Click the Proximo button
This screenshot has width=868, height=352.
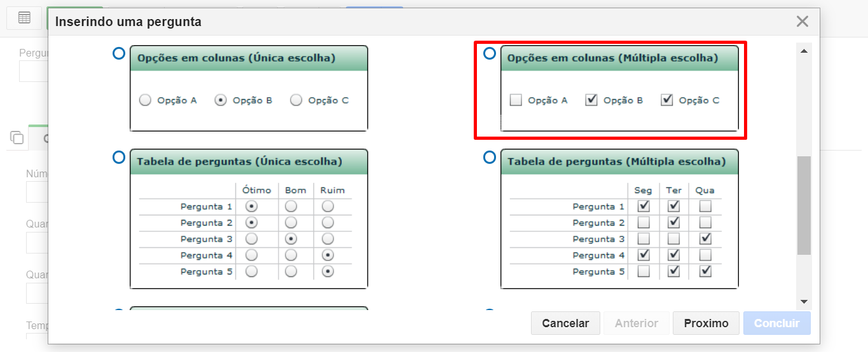706,323
